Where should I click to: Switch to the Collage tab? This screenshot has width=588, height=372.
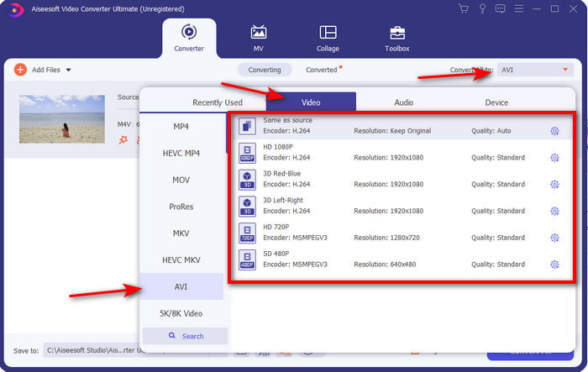(328, 39)
